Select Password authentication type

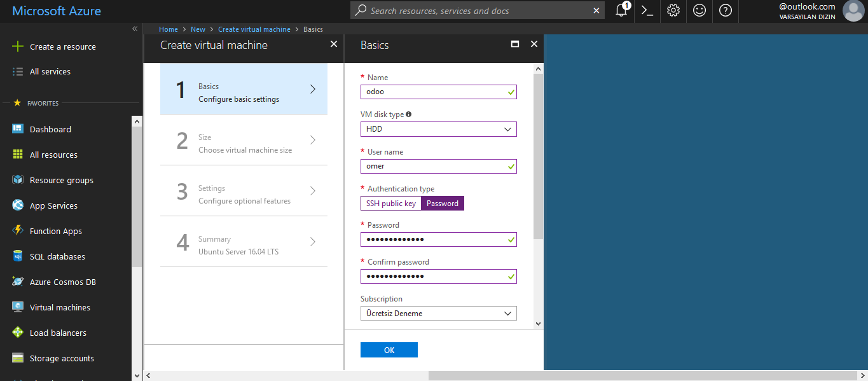click(x=443, y=204)
